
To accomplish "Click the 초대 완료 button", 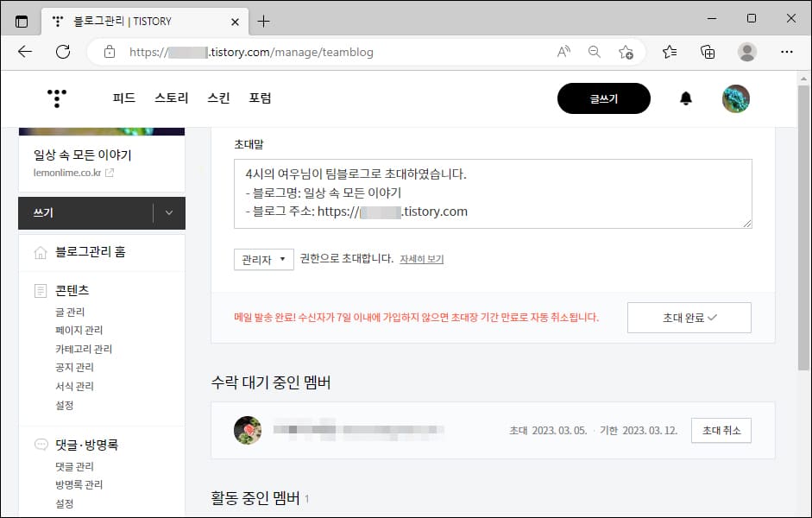I will pyautogui.click(x=689, y=318).
